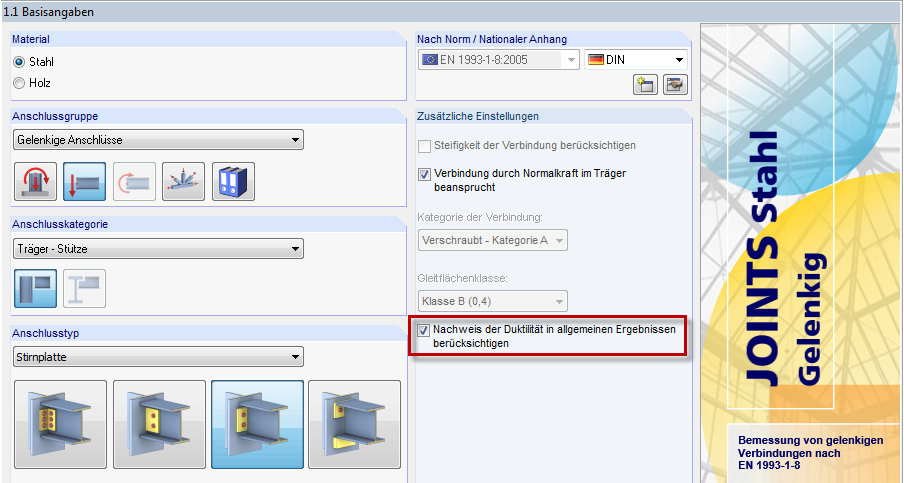Click the Material section header
904x483 pixels.
pyautogui.click(x=208, y=39)
